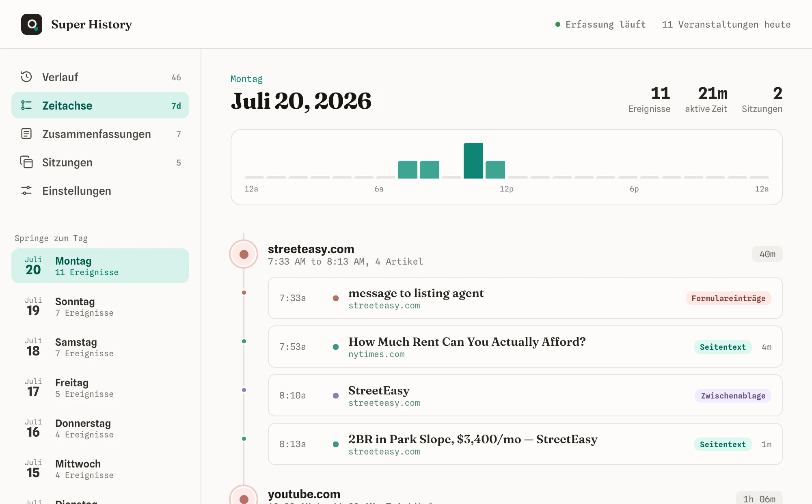
Task: Open the message to listing agent event
Action: (x=525, y=298)
